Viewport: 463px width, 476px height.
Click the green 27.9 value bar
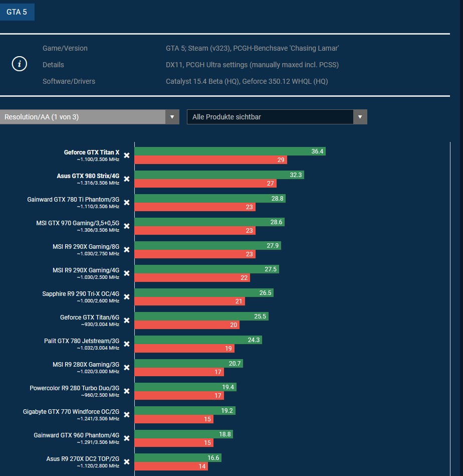tap(207, 246)
